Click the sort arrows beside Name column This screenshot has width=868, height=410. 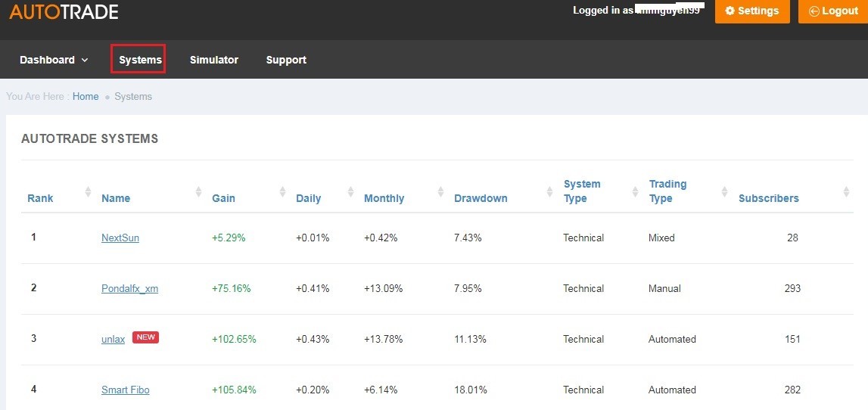coord(198,192)
